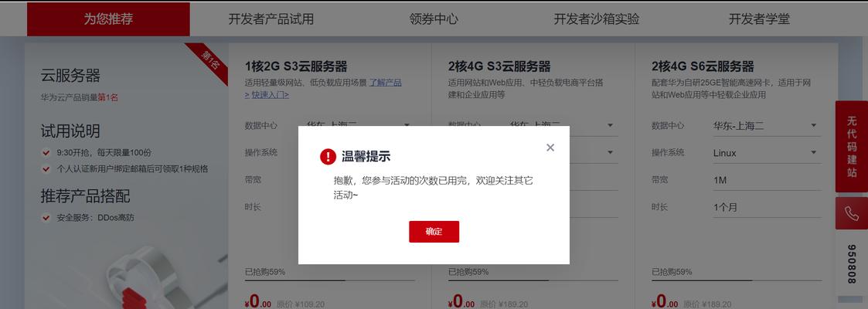Click the check icon beside 安全服务：DDos高防
The image size is (868, 309).
click(x=46, y=218)
